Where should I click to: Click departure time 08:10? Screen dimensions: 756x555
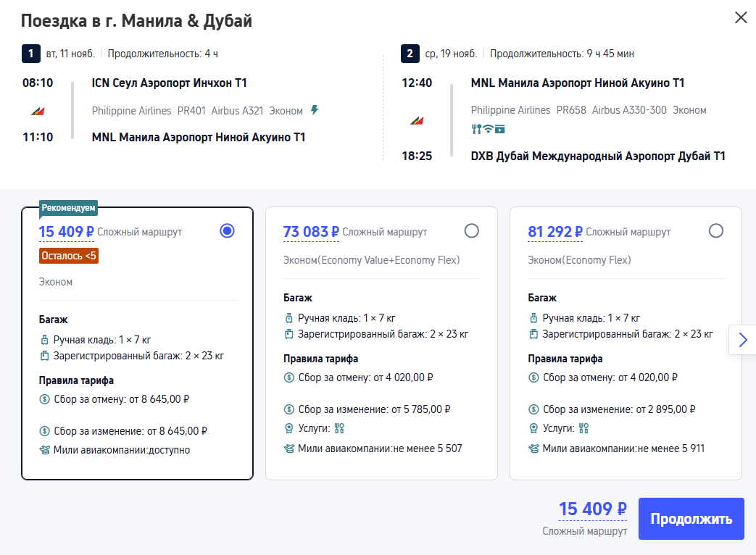pos(38,83)
